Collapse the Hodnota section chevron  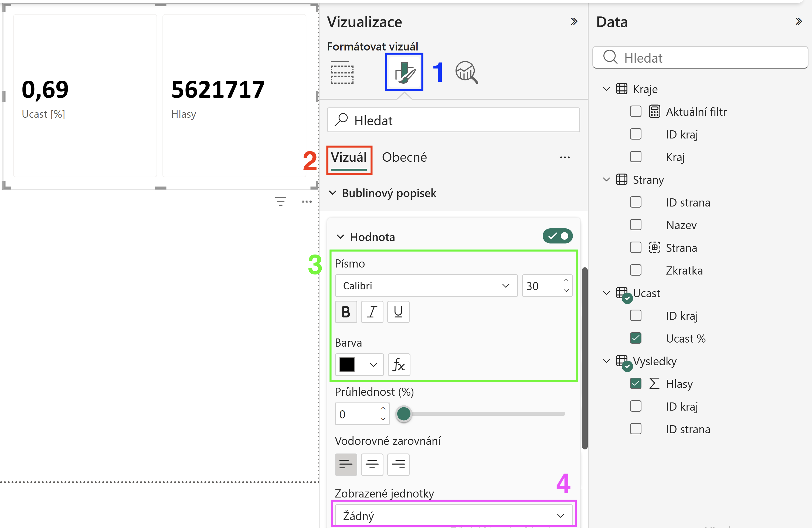point(341,236)
